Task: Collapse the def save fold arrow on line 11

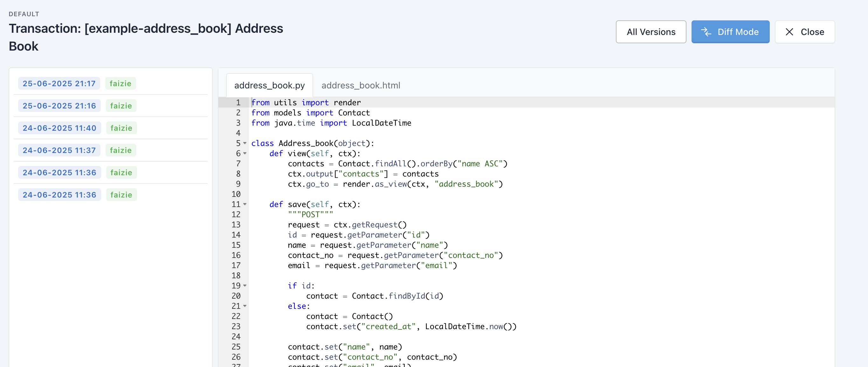Action: [245, 204]
